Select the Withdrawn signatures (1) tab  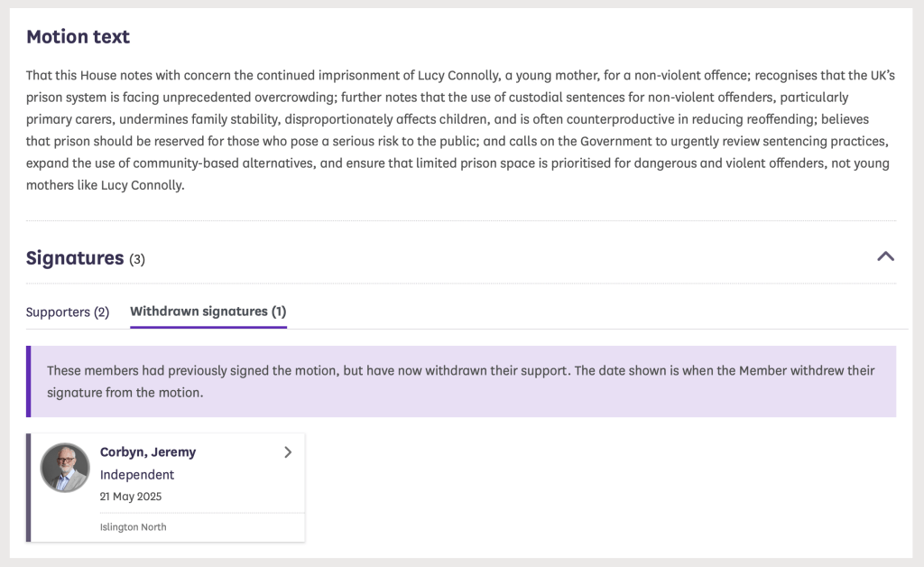208,311
